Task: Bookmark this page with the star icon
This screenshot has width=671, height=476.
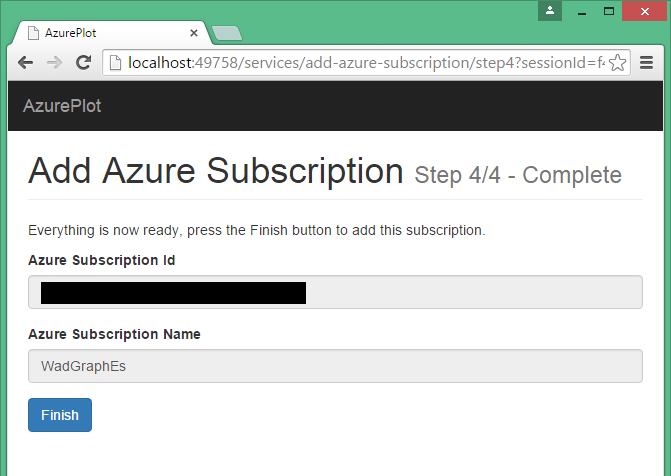Action: (x=618, y=63)
